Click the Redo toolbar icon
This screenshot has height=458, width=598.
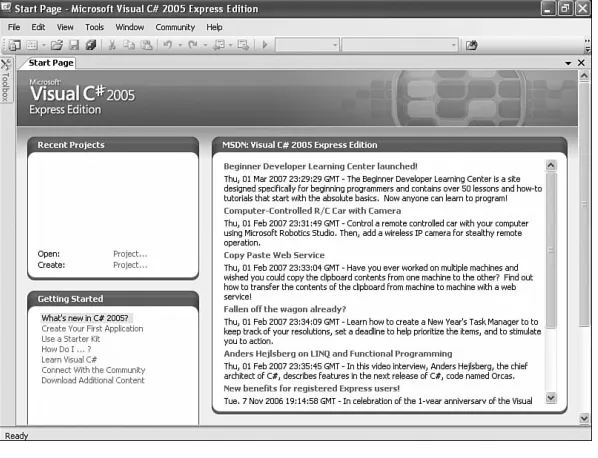[193, 45]
